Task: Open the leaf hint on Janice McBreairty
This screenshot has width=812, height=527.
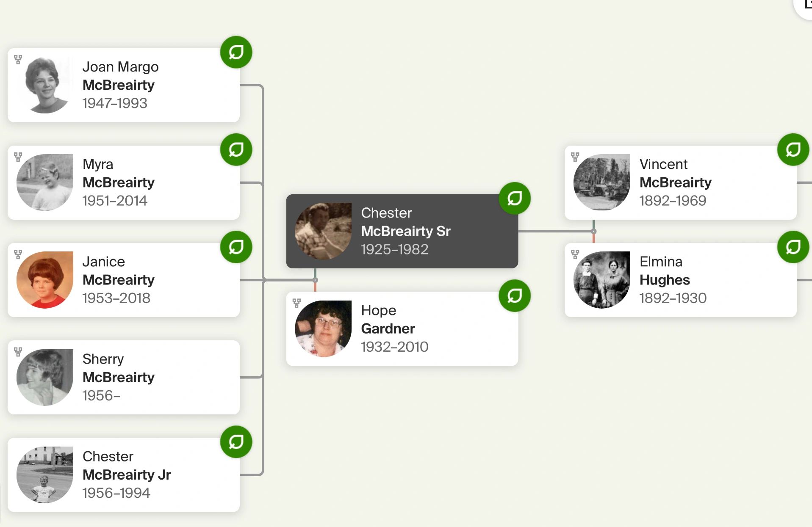Action: click(x=236, y=247)
